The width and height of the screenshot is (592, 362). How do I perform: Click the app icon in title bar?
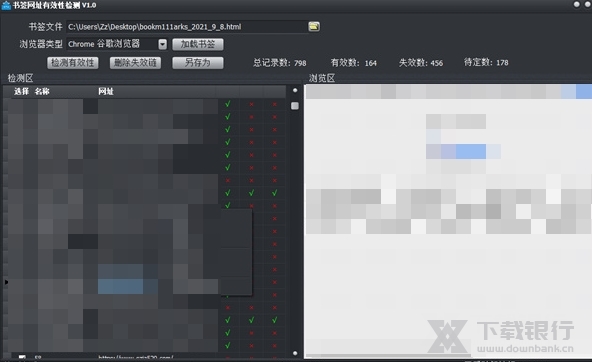click(6, 5)
